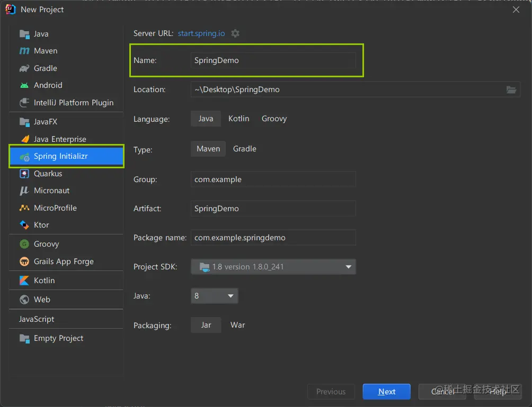Select the Java project type icon

(x=24, y=34)
